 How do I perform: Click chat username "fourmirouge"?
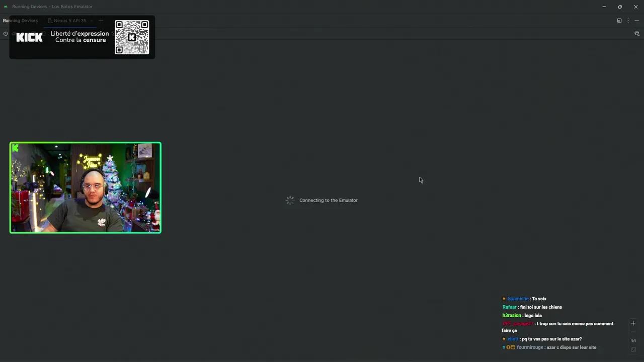[530, 347]
